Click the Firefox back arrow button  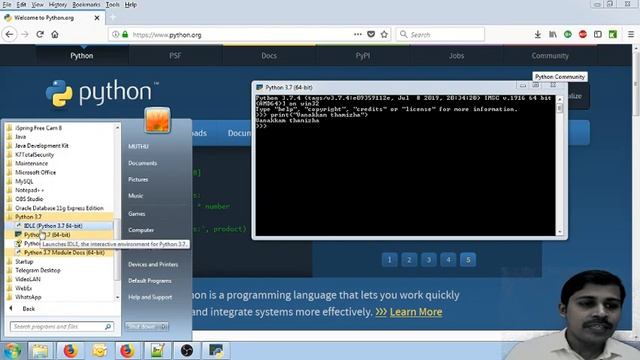tap(9, 34)
